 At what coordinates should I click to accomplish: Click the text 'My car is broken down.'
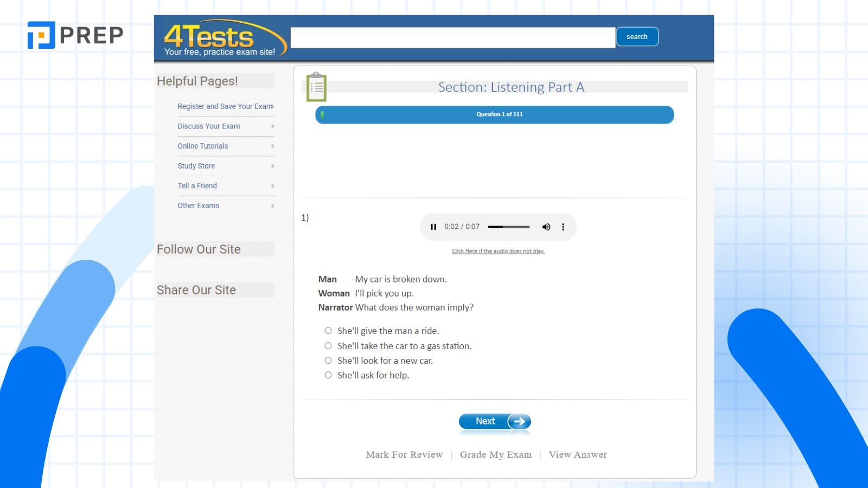(x=401, y=279)
